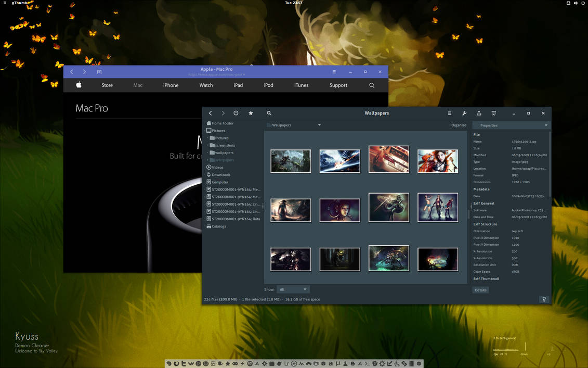Click the Organize button
The width and height of the screenshot is (588, 368).
tap(459, 125)
